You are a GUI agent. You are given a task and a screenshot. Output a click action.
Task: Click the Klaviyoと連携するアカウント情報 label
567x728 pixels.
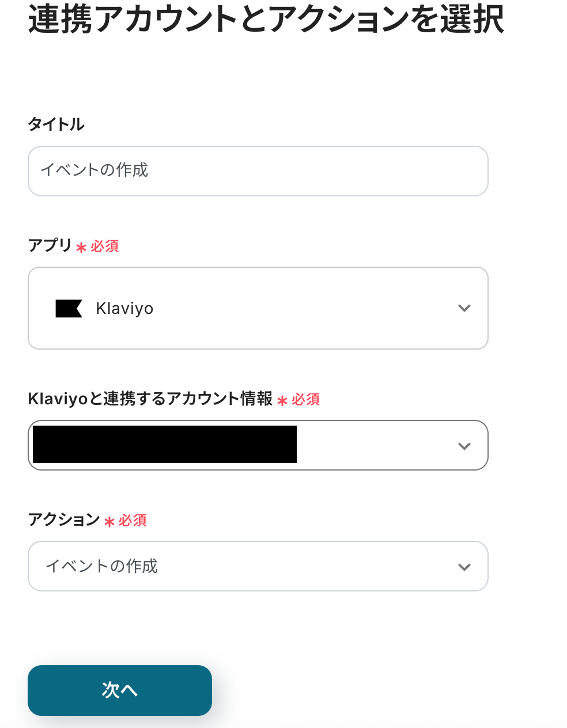pyautogui.click(x=150, y=399)
